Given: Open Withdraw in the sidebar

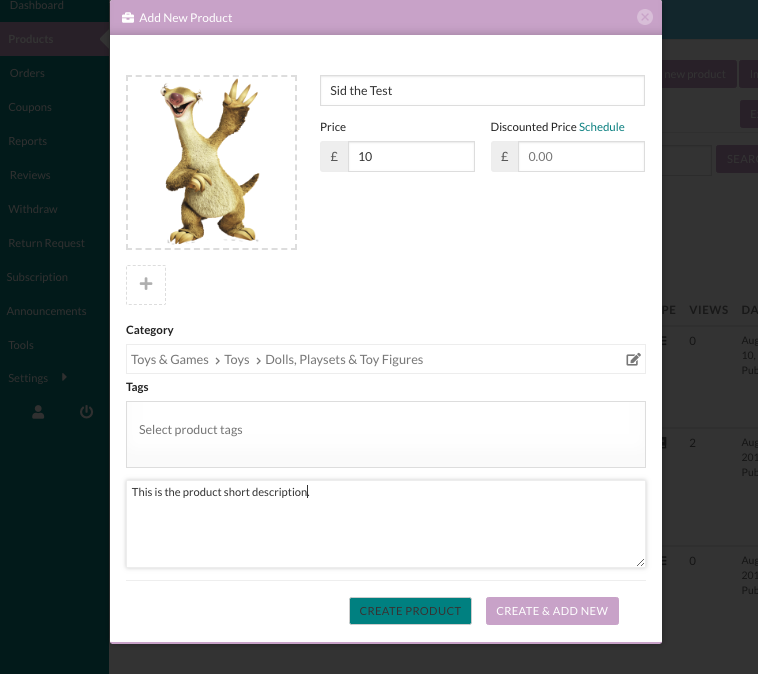Looking at the screenshot, I should coord(33,209).
